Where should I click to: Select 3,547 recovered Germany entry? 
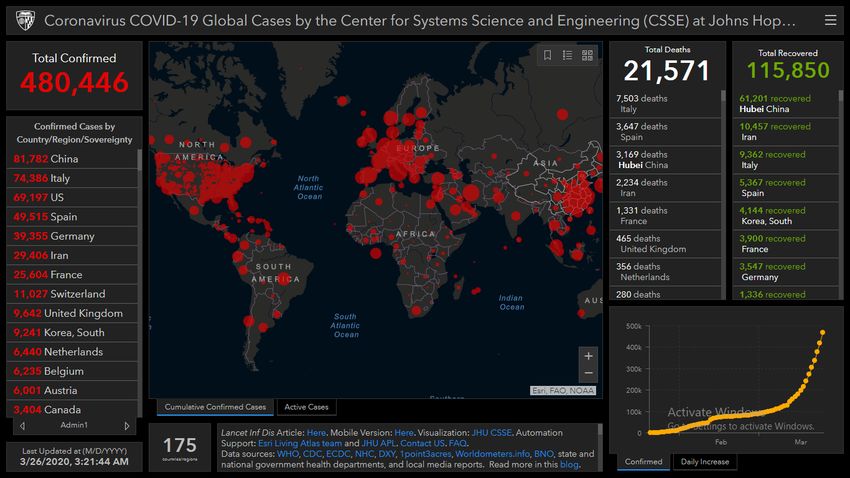(785, 272)
